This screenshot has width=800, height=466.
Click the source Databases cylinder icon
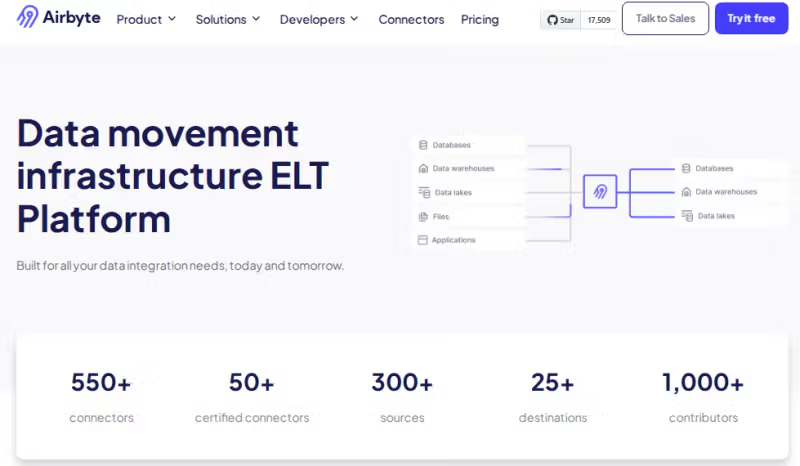(423, 145)
